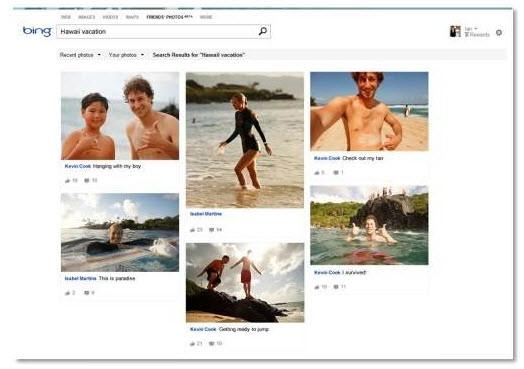
Task: Open the rock jumping photo thumbnail
Action: pyautogui.click(x=245, y=282)
